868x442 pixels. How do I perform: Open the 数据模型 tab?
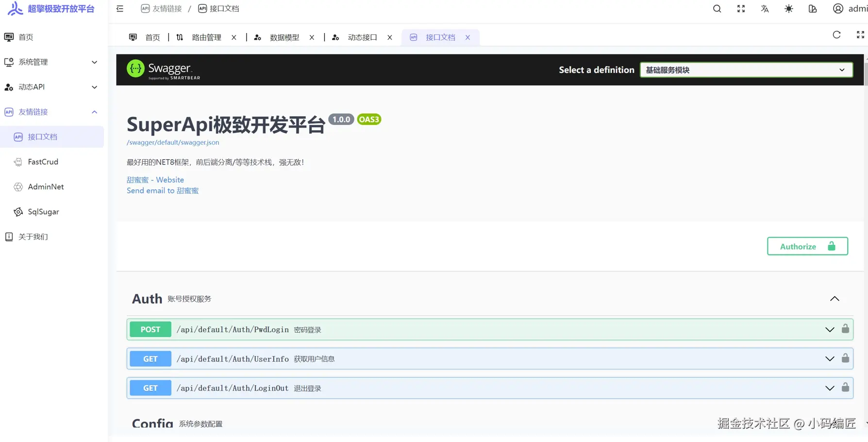click(284, 37)
